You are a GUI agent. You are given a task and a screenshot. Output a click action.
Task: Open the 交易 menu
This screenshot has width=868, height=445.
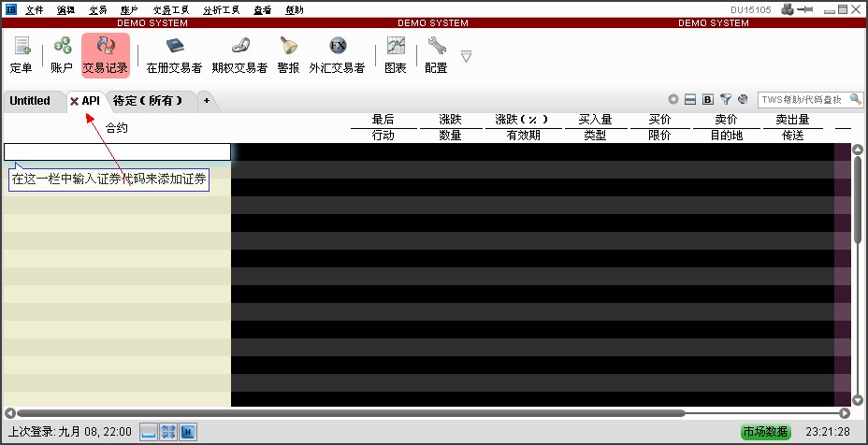coord(98,10)
